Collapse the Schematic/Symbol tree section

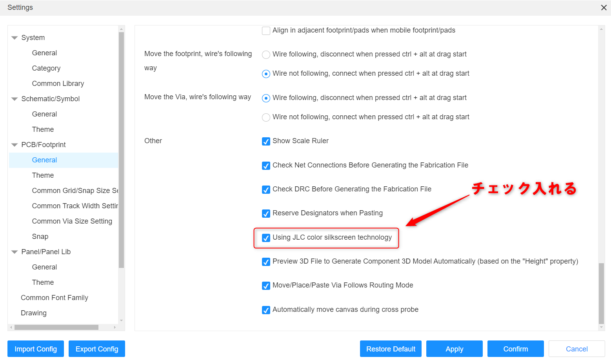coord(15,99)
